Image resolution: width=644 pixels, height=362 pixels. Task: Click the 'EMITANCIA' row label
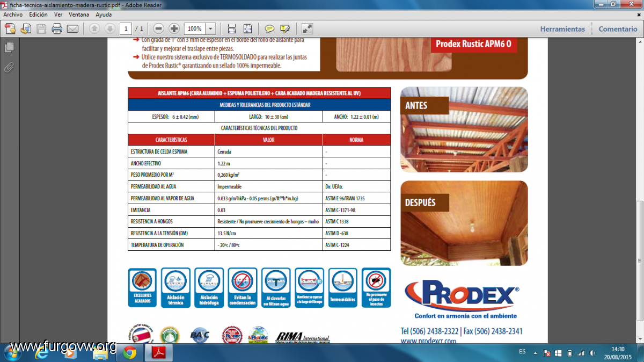click(141, 210)
